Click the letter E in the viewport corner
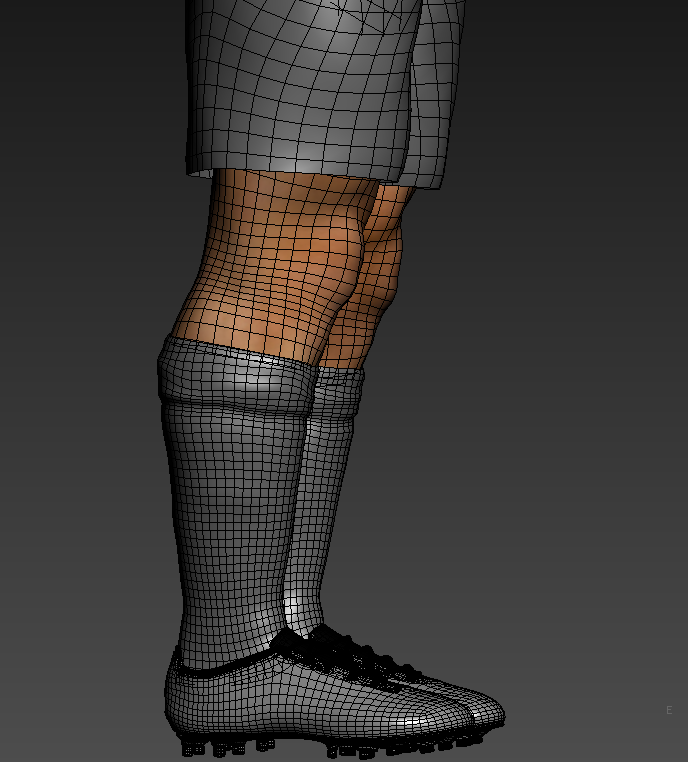 pyautogui.click(x=669, y=710)
